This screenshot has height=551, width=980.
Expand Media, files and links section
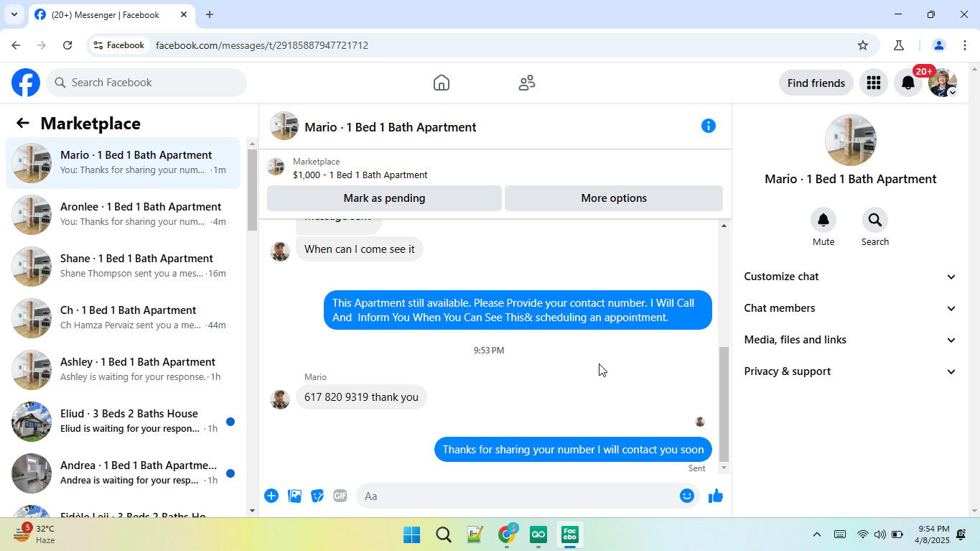850,340
